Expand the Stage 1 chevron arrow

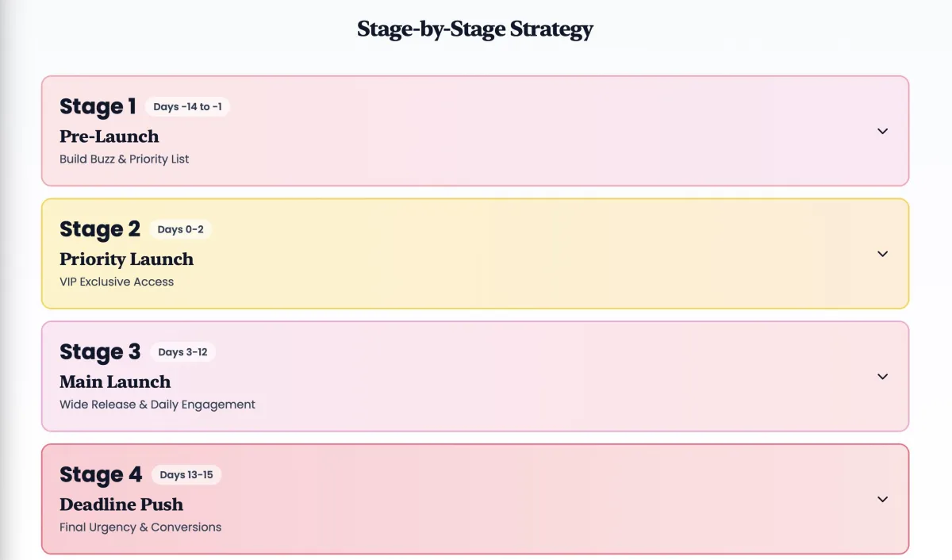click(x=882, y=131)
